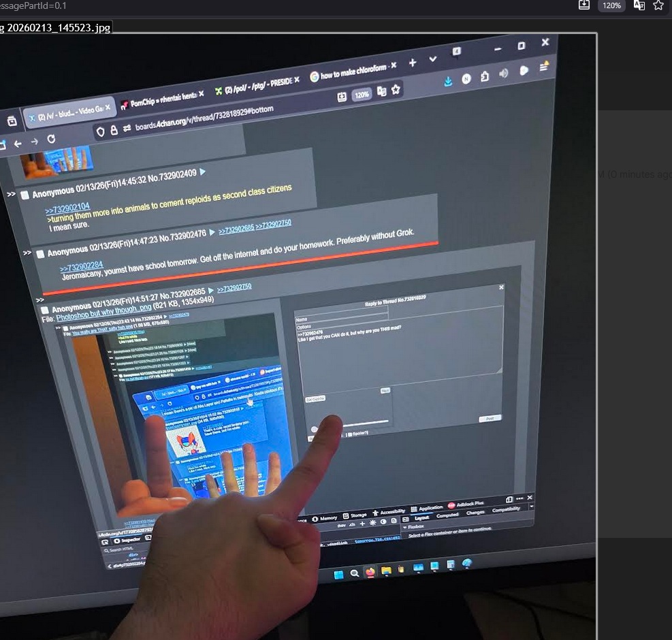This screenshot has height=640, width=672.
Task: Tick the checkbox for post No.732902476
Action: click(40, 254)
